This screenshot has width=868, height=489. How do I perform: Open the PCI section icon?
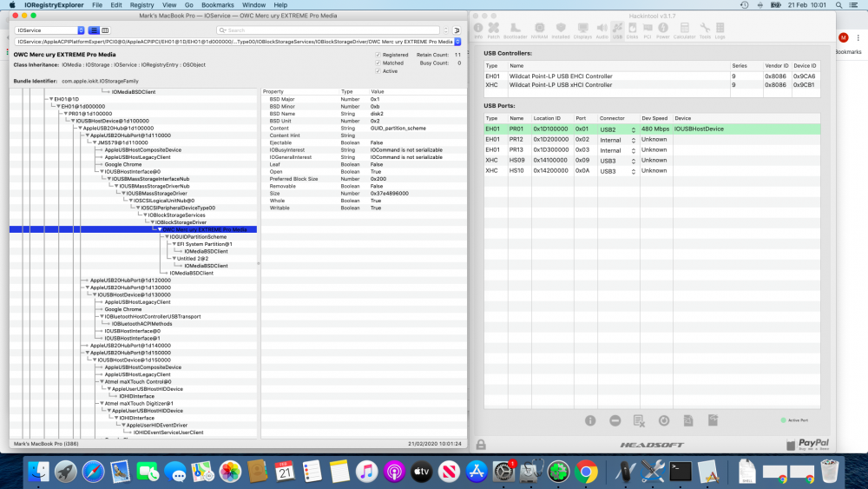coord(647,32)
